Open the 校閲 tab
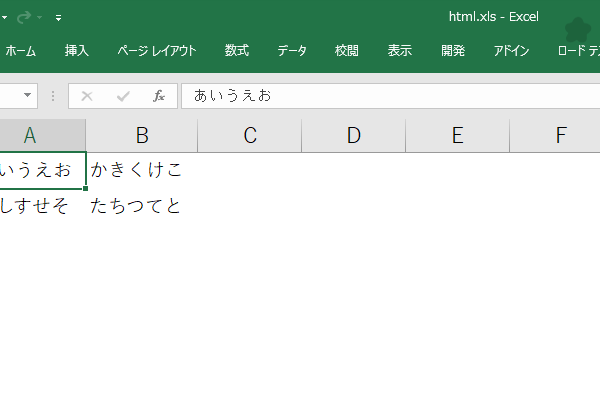Screen dimensions: 600x400 pyautogui.click(x=347, y=51)
